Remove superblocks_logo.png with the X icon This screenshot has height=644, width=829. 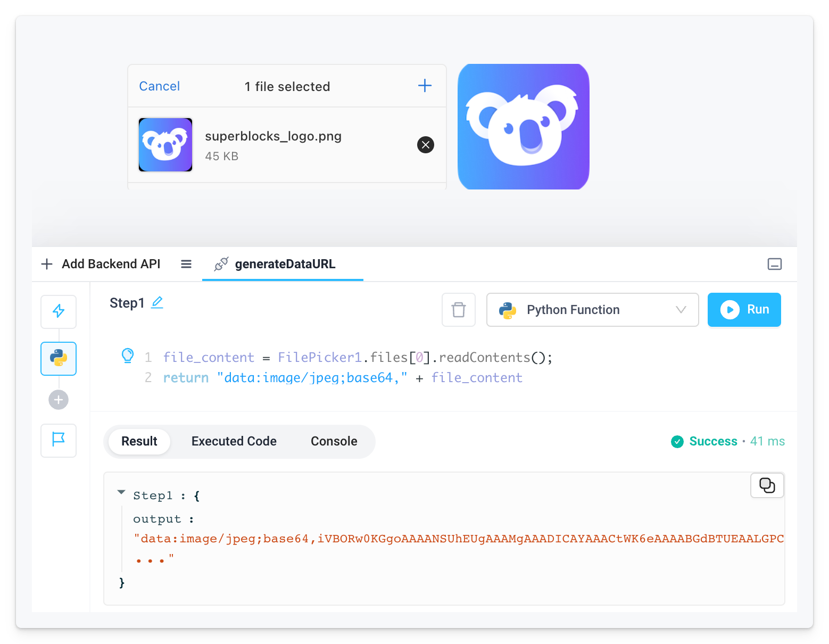point(426,145)
